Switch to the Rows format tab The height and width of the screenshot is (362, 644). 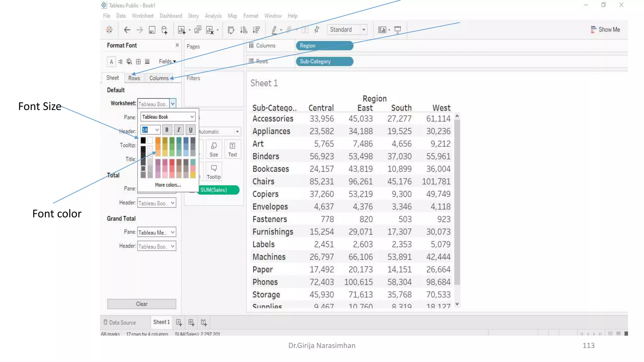134,78
